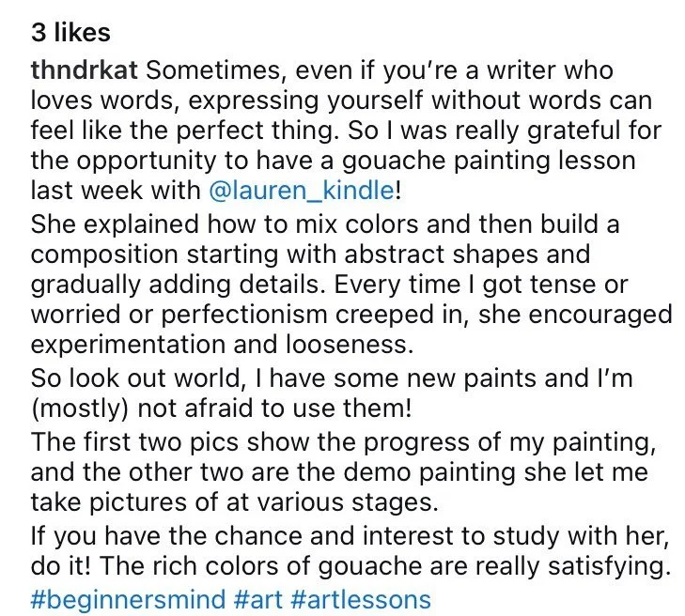Click the 'So look out world' line
The image size is (685, 616).
(332, 378)
